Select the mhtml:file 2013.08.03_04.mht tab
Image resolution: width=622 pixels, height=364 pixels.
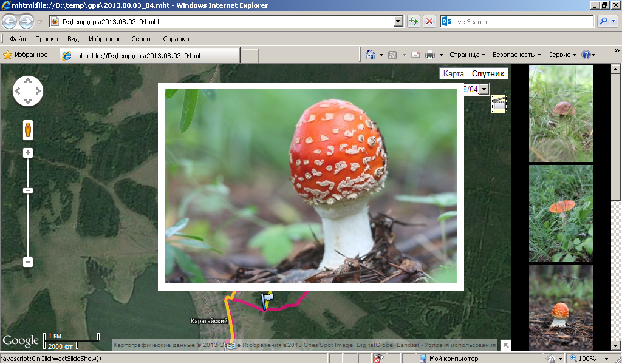point(150,55)
